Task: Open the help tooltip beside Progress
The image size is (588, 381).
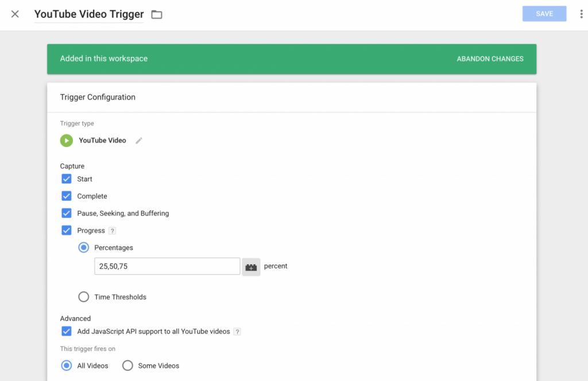Action: pyautogui.click(x=111, y=230)
